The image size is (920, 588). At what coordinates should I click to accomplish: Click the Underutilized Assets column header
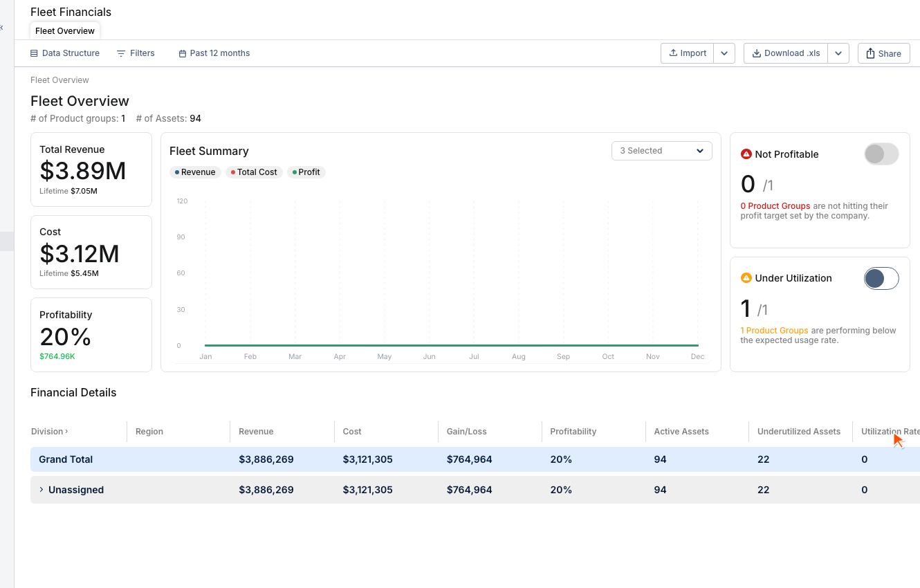(x=799, y=432)
